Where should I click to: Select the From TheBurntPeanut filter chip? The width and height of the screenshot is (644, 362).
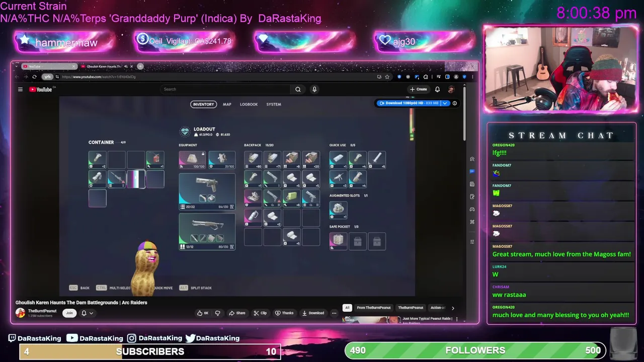coord(373,308)
